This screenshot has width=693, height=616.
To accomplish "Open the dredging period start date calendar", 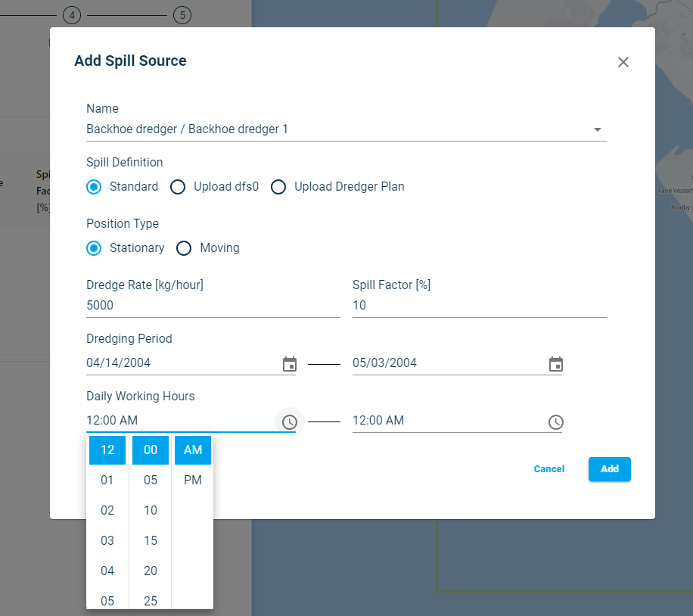I will point(289,364).
